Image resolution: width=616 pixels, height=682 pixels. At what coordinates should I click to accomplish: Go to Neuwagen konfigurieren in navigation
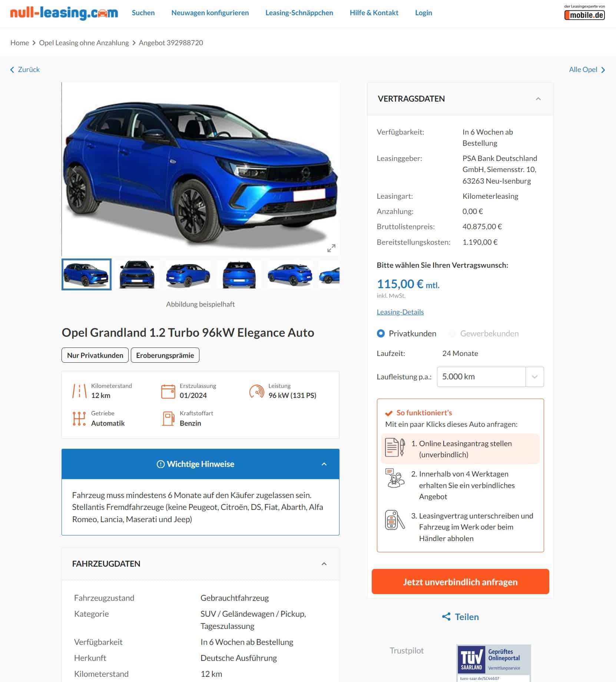[x=210, y=13]
